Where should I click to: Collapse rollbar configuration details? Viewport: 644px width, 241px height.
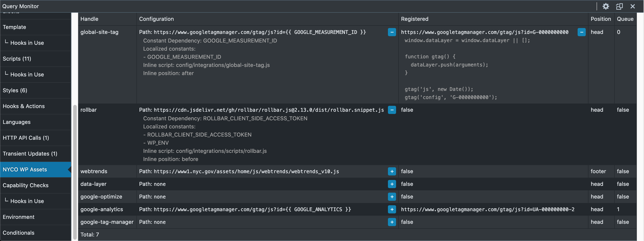392,110
